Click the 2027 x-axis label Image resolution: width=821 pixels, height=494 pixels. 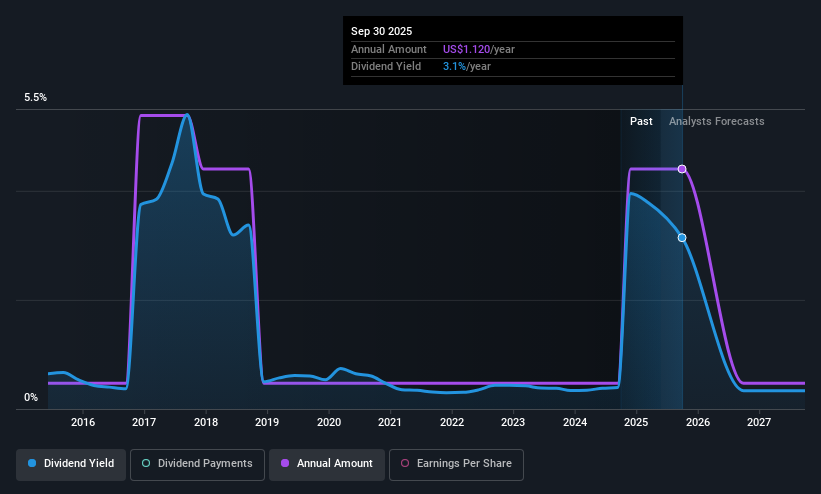(759, 422)
